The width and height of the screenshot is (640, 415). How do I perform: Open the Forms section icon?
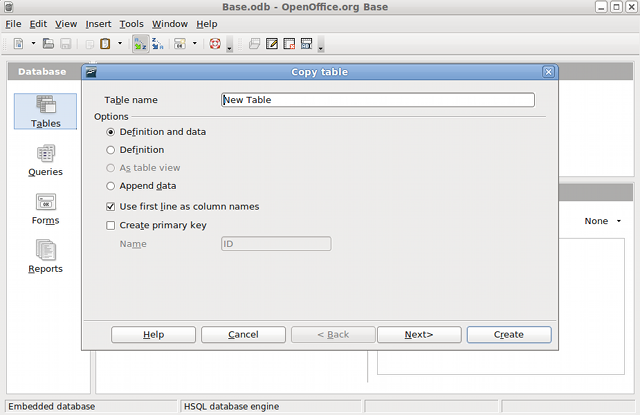tap(46, 208)
